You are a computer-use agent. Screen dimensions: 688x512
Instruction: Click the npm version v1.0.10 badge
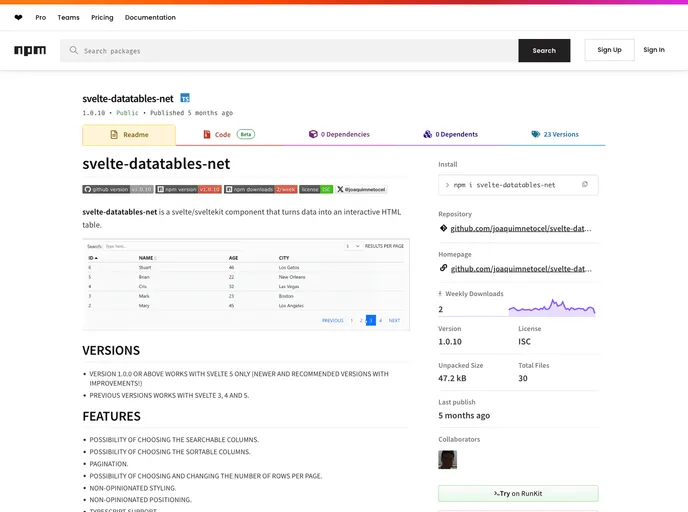pos(189,190)
